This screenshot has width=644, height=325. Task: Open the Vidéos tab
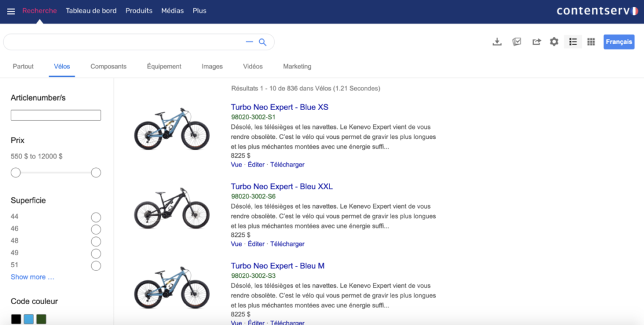click(x=253, y=67)
